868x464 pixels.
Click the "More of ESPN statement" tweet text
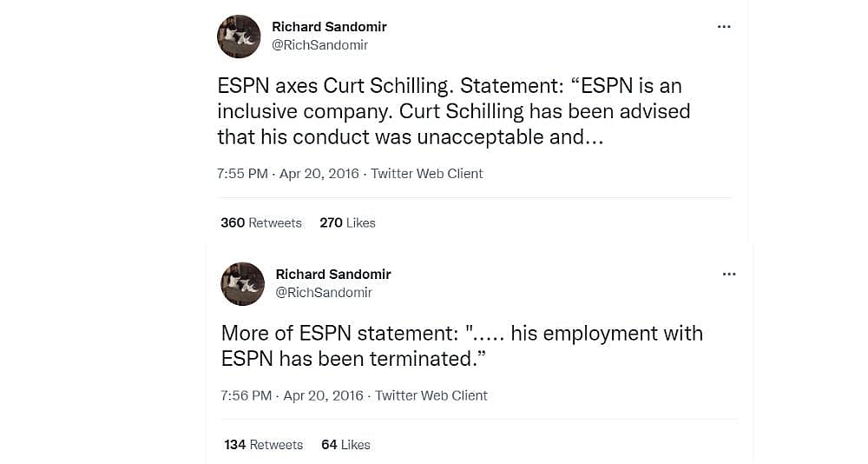462,345
